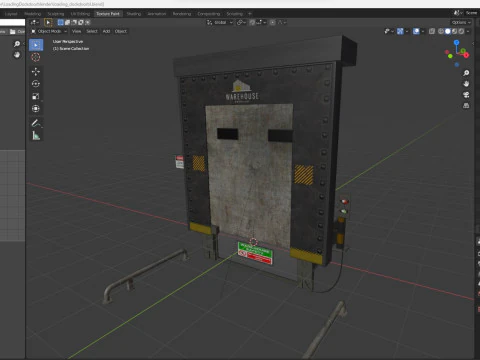Viewport: 480px width, 360px height.
Task: Enable solid viewport shading
Action: tap(448, 31)
